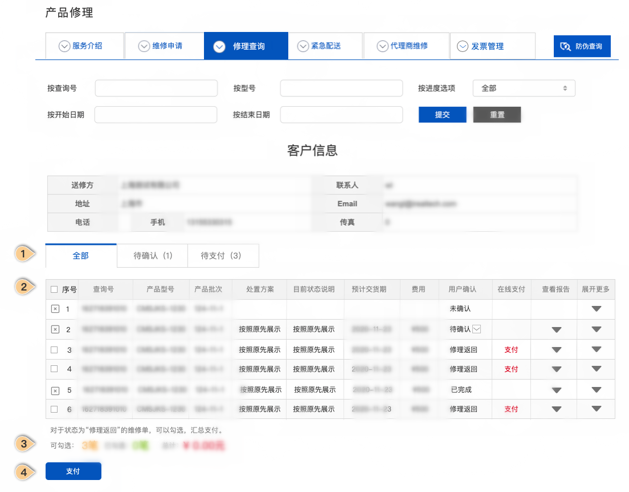Switch to the 待支付 (3) tab
This screenshot has height=492, width=629.
(221, 256)
